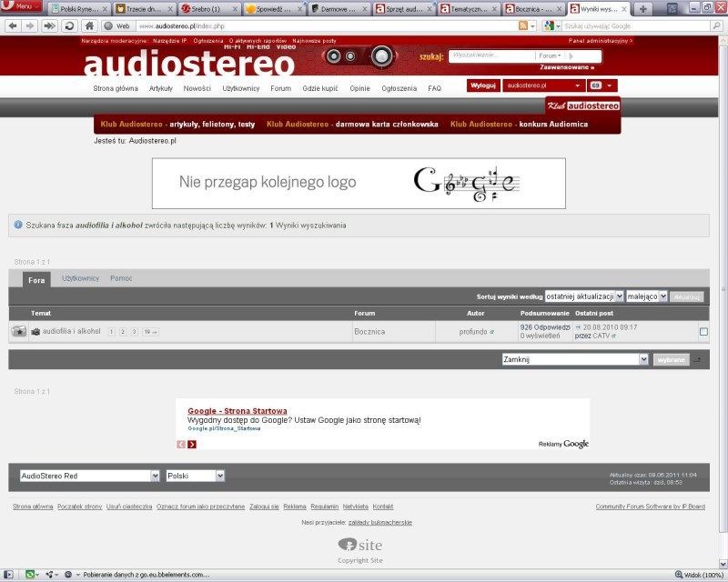Click the fast forward navigation icon
Screen dimensions: 728x582
click(49, 26)
